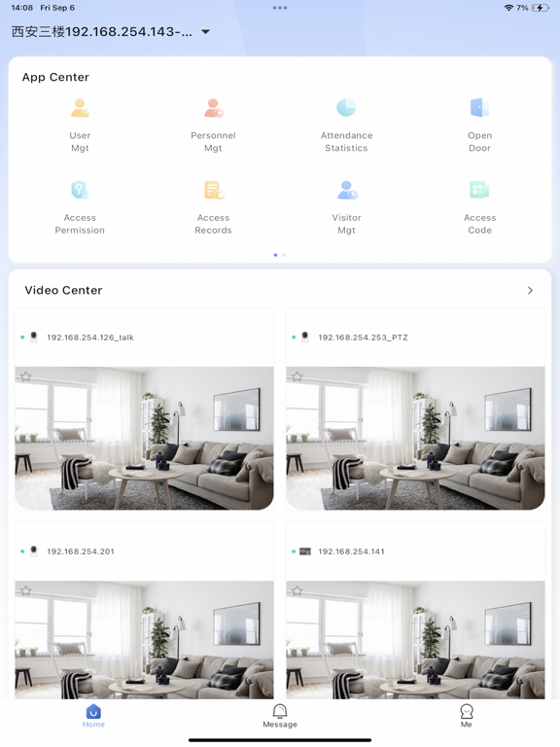Tap the 14:08 clock in the status bar
560x747 pixels.
[x=22, y=8]
